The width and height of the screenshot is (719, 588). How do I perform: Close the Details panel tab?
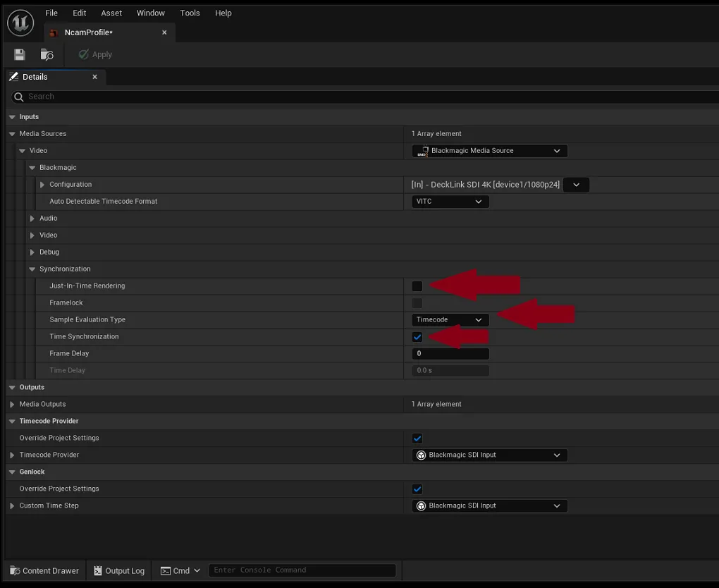click(x=95, y=77)
